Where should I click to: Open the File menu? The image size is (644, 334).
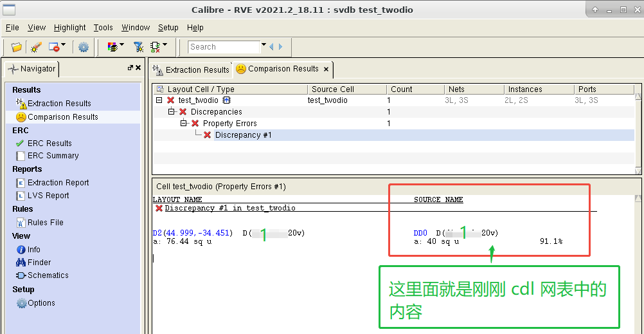[12, 28]
